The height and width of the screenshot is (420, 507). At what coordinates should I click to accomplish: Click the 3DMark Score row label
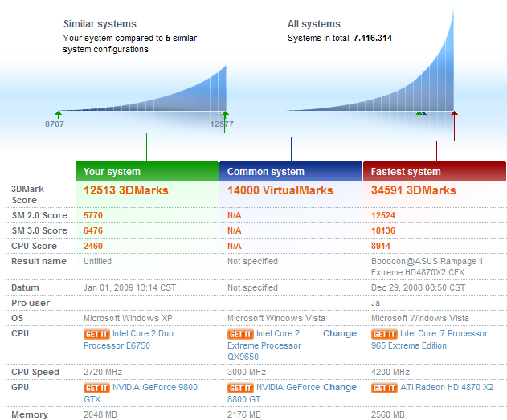tap(27, 194)
